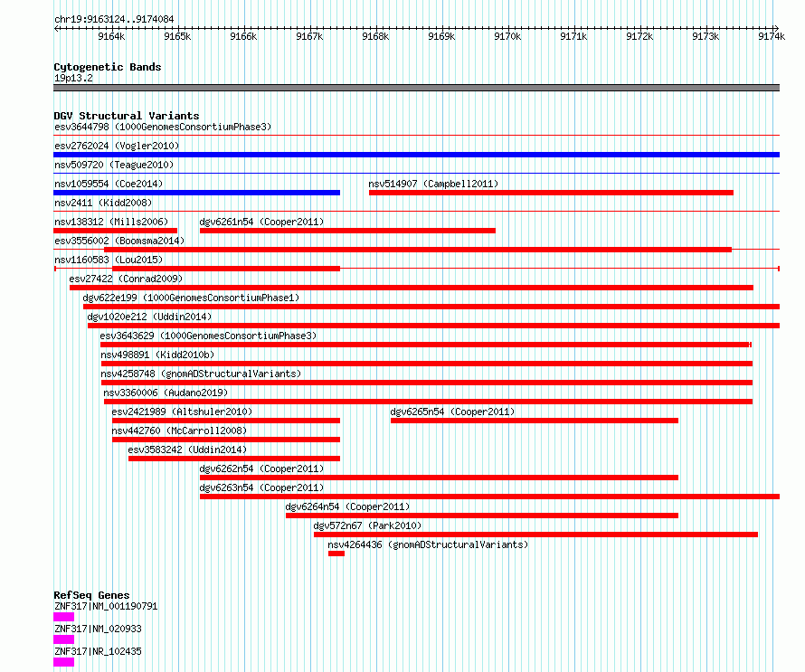The width and height of the screenshot is (805, 672).
Task: Click dgv6265n54 (Cooper2011) variant label
Action: pyautogui.click(x=452, y=412)
